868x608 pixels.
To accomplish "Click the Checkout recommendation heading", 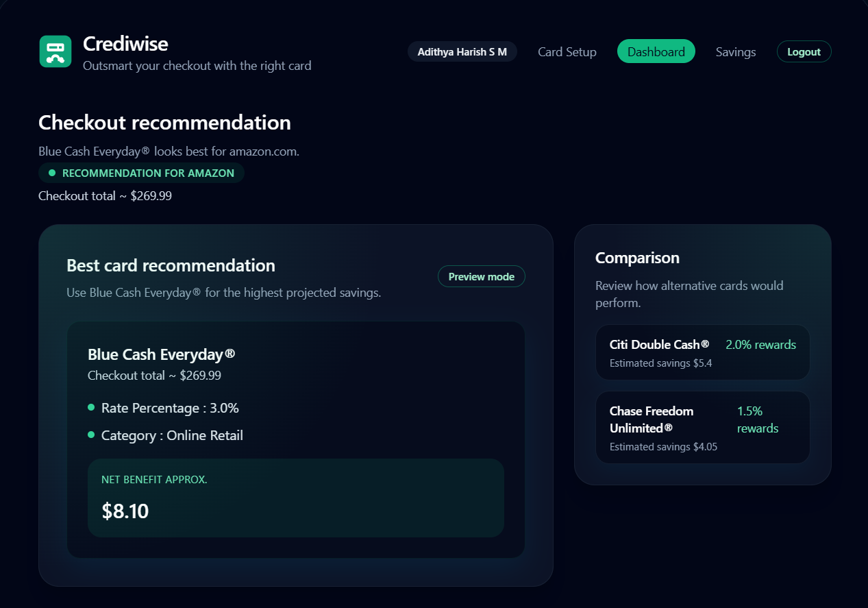I will click(x=164, y=123).
